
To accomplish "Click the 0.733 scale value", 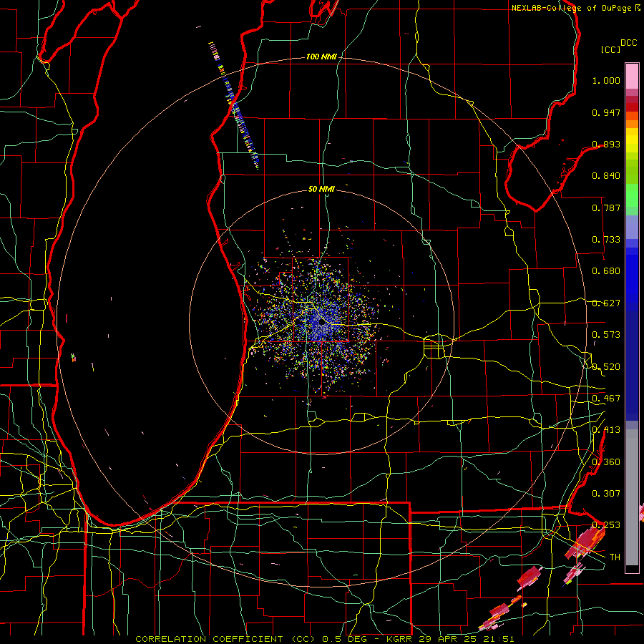I will coord(606,240).
